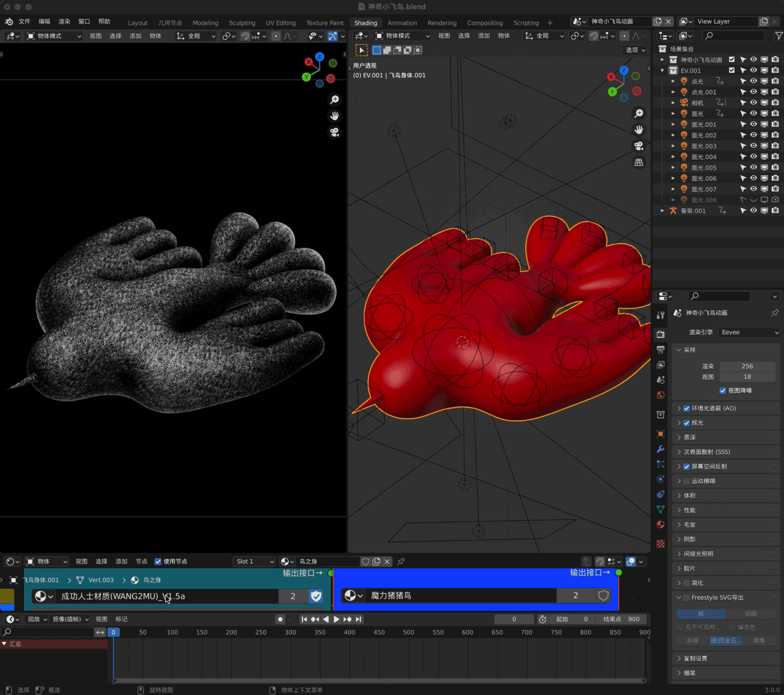Open the 文件 menu

[25, 22]
